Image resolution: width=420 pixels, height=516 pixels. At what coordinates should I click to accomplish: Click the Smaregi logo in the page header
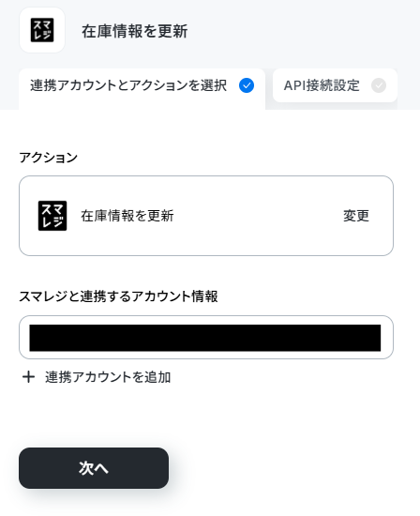pos(42,30)
